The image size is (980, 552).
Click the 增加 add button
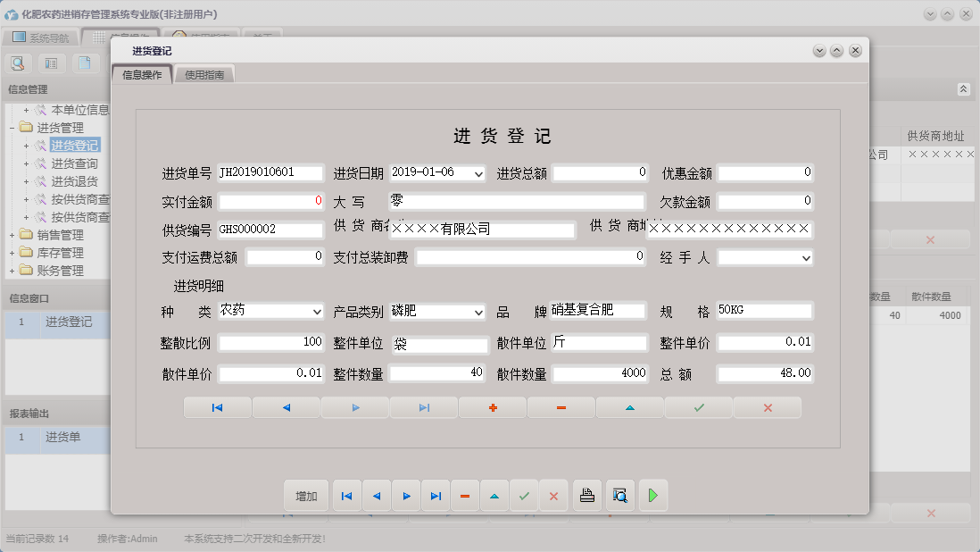(x=306, y=495)
